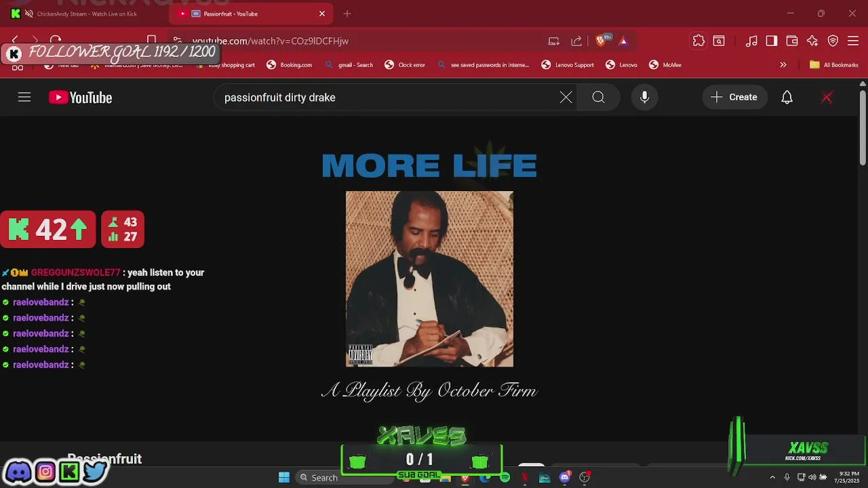Open the Clock error bookmark

click(405, 65)
